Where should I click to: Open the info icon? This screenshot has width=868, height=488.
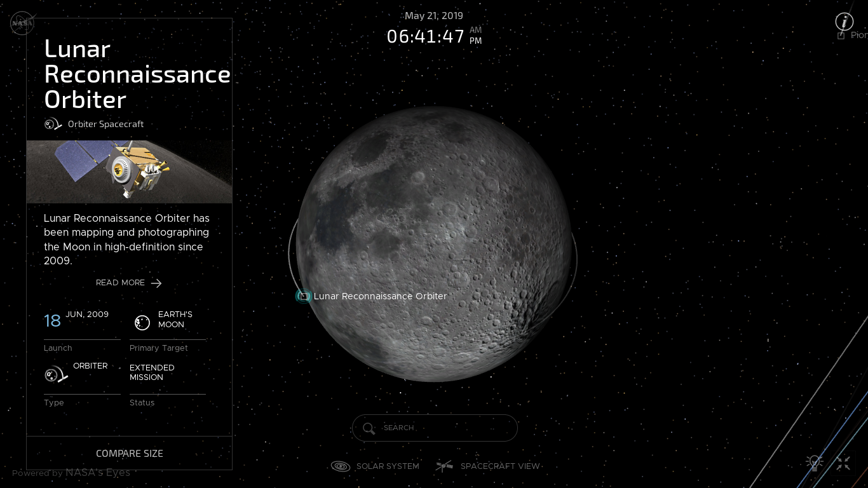click(x=844, y=22)
